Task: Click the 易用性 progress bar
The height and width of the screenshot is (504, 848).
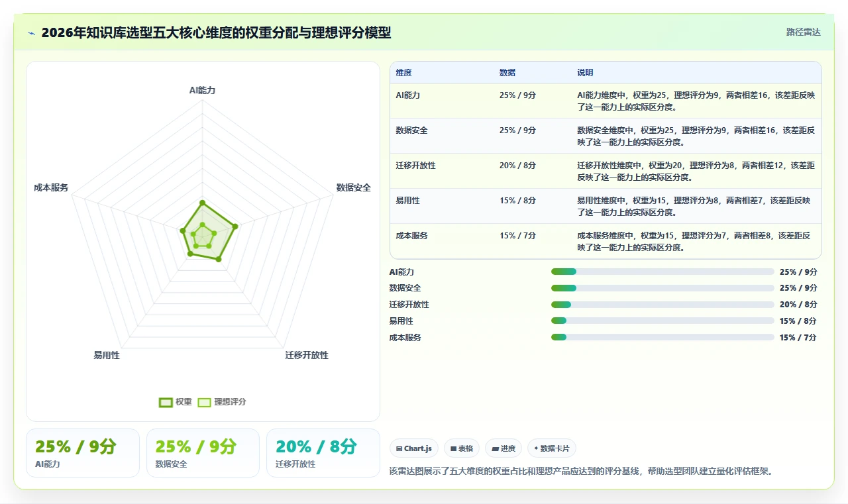Action: [x=662, y=321]
